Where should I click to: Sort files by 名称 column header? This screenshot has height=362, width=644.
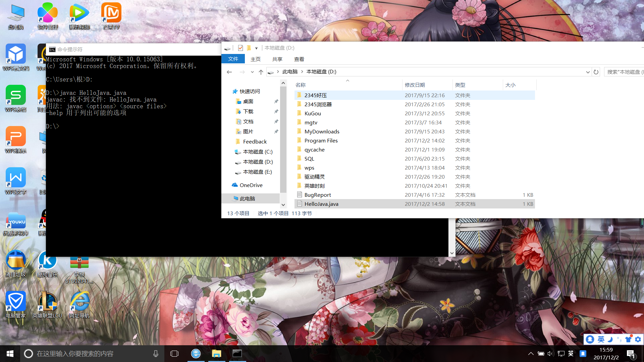coord(347,85)
